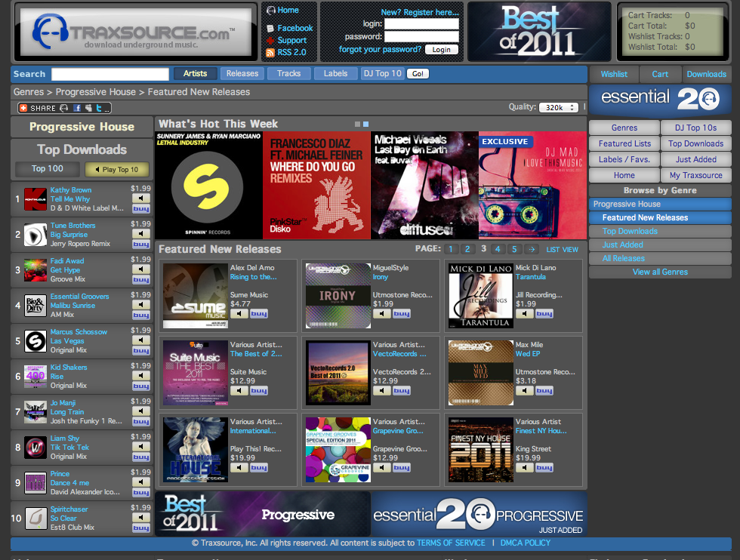Click the Search text field
The image size is (740, 560).
110,74
